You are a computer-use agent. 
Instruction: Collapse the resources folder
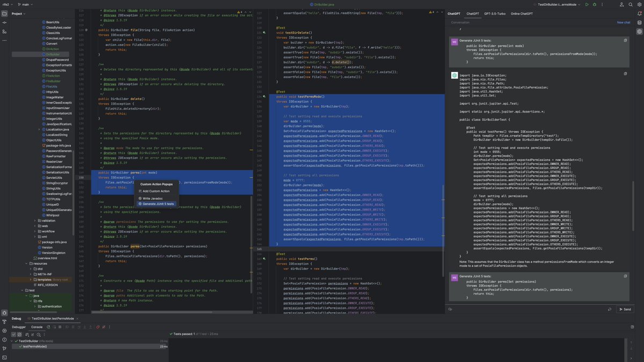(x=26, y=263)
